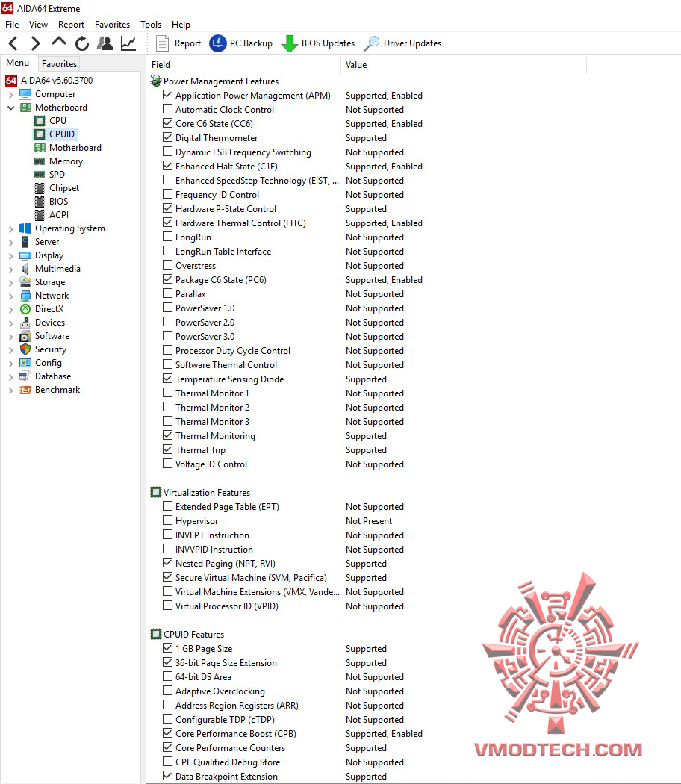Click the Operating System Windows icon

25,228
